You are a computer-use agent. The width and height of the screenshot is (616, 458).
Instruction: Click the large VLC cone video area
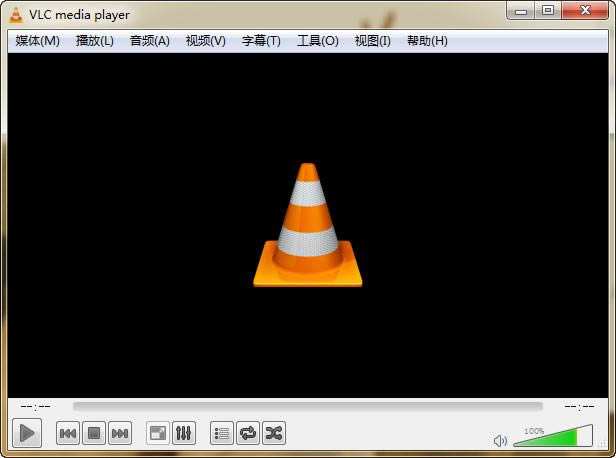(x=308, y=225)
